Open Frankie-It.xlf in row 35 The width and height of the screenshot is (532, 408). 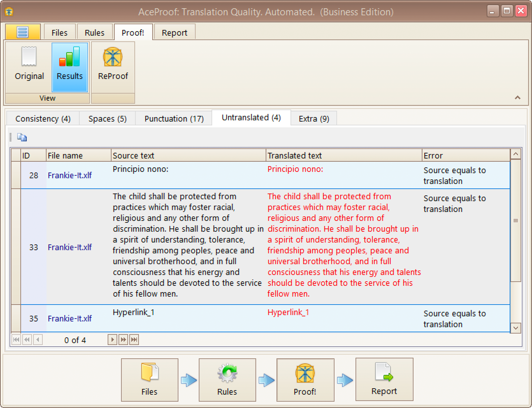click(70, 319)
